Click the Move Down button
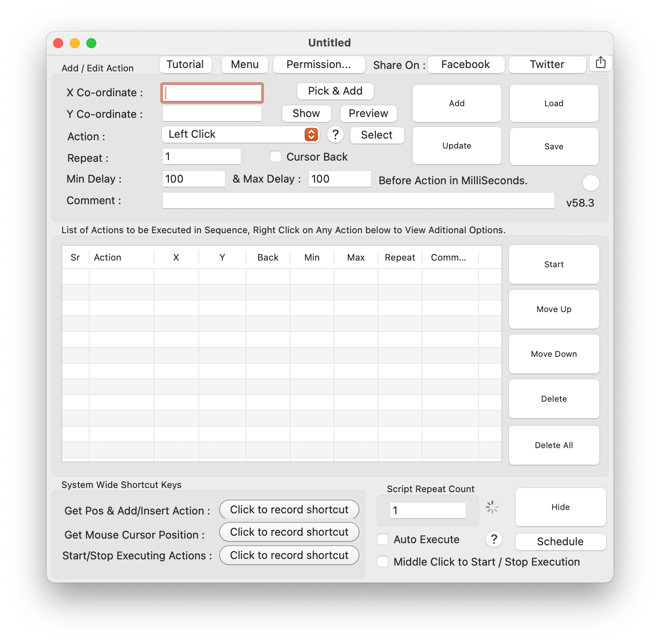 tap(554, 354)
